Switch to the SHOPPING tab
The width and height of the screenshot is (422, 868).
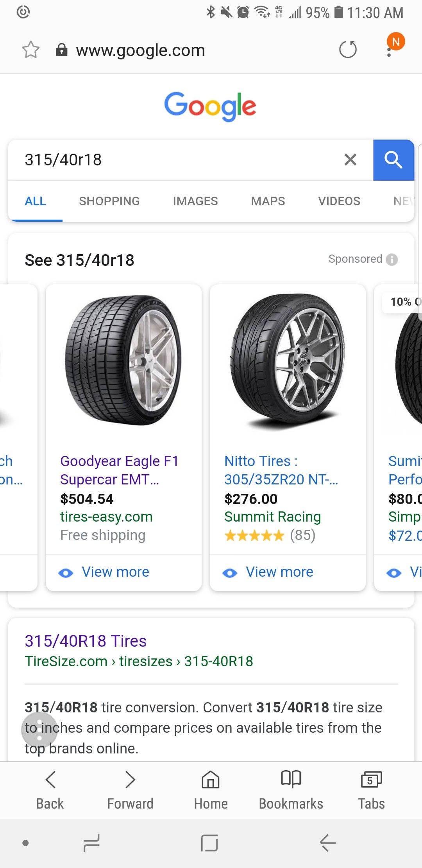point(109,201)
